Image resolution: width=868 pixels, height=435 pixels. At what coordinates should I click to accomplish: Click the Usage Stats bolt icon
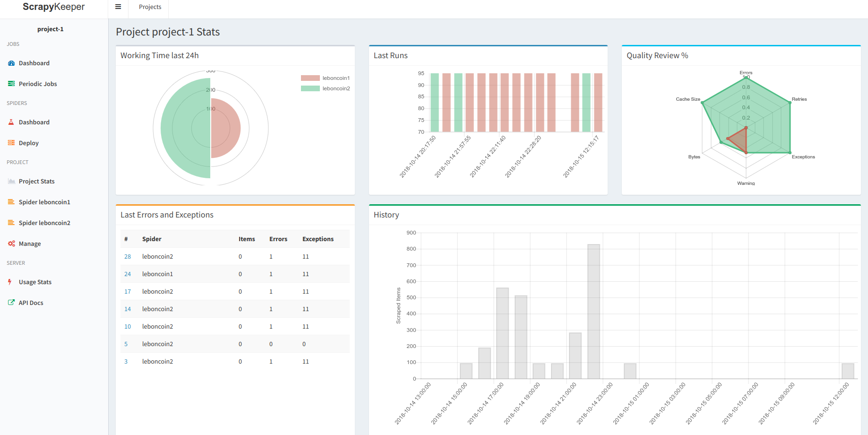coord(10,282)
